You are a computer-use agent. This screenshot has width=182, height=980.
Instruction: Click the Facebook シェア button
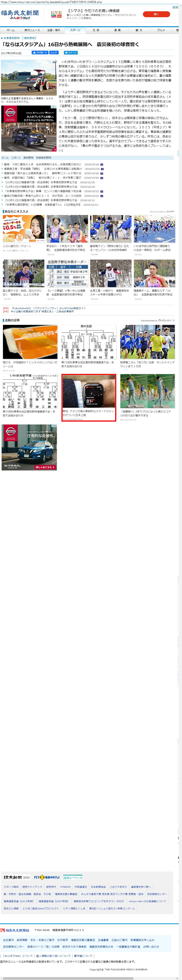coord(54,53)
